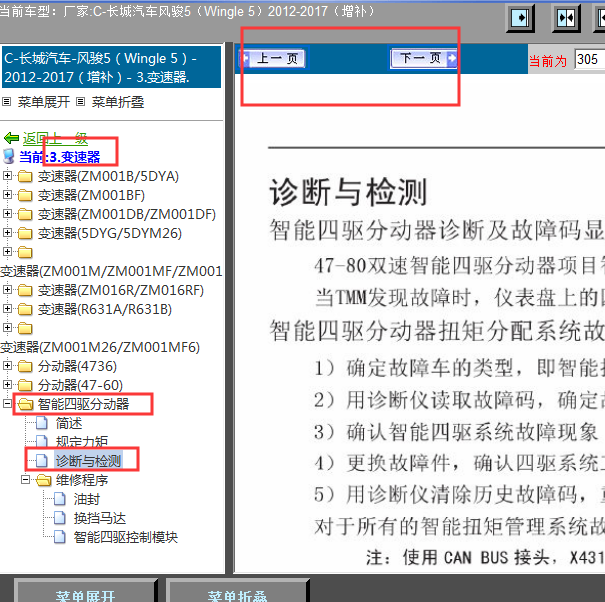This screenshot has height=602, width=605.
Task: Collapse 智能四驱分动器 node
Action: [7, 404]
